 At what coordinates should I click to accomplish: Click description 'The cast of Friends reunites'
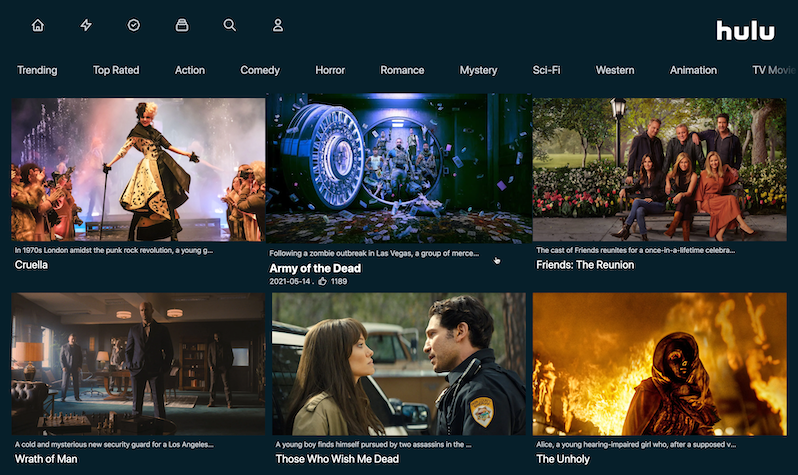coord(636,250)
